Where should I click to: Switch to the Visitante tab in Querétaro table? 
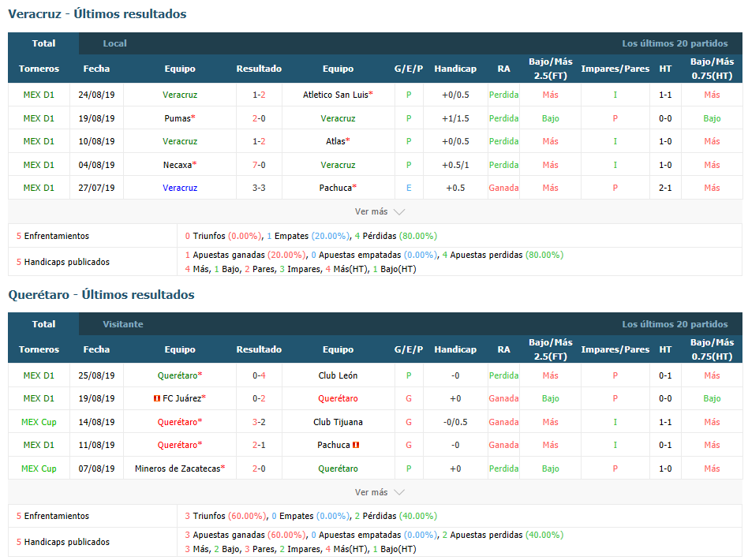tap(122, 324)
